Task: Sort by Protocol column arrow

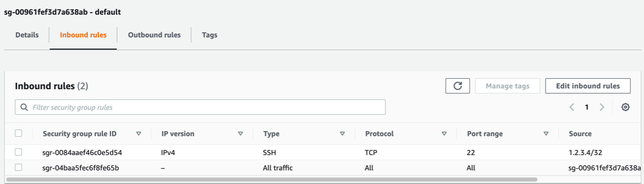Action: coord(444,134)
